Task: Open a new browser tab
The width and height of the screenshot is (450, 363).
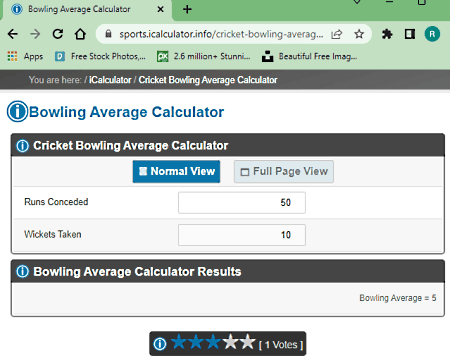Action: point(187,9)
